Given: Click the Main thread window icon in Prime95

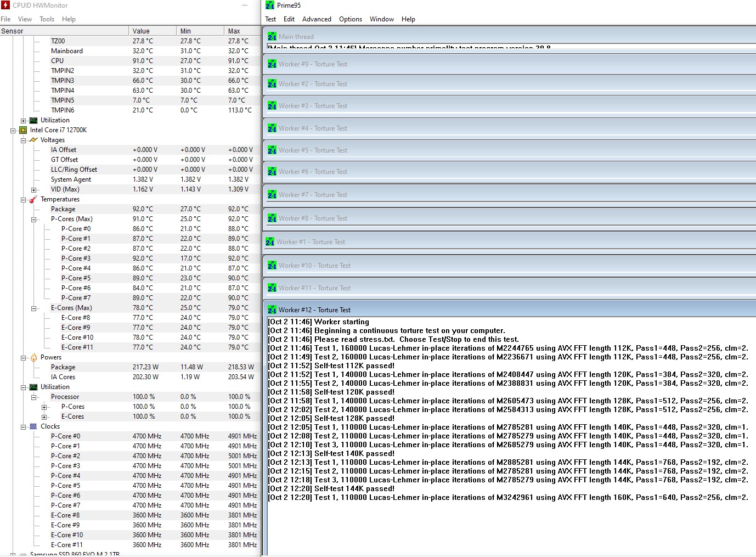Looking at the screenshot, I should [x=272, y=37].
